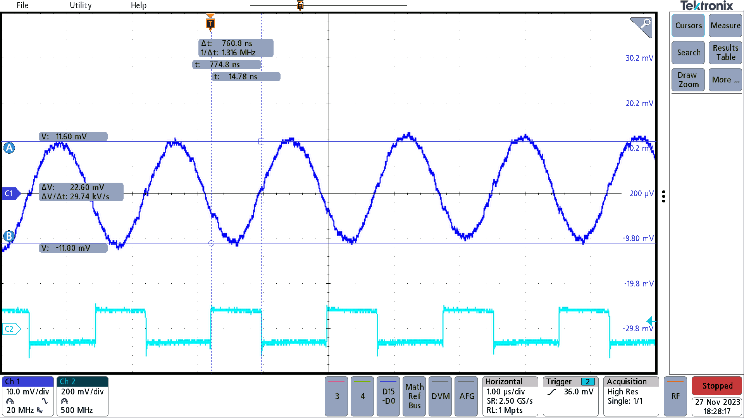This screenshot has height=418, width=744.
Task: Open the Utility menu
Action: coord(80,5)
